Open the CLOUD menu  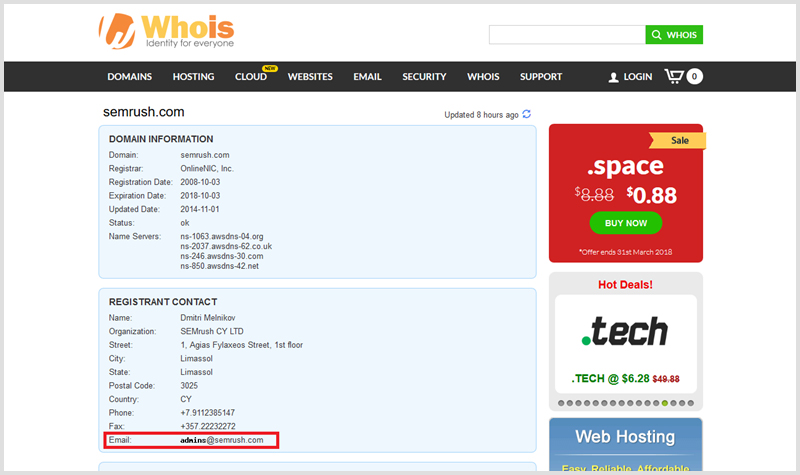tap(251, 77)
